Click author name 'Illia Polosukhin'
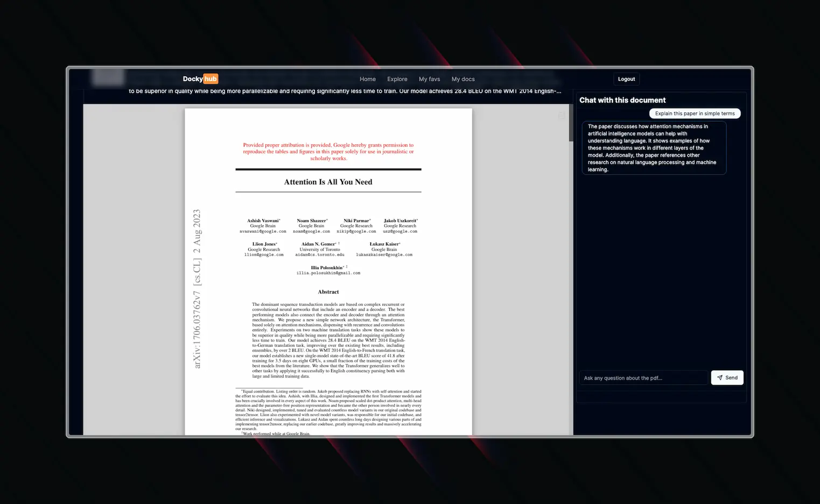Viewport: 820px width, 504px height. click(x=327, y=268)
